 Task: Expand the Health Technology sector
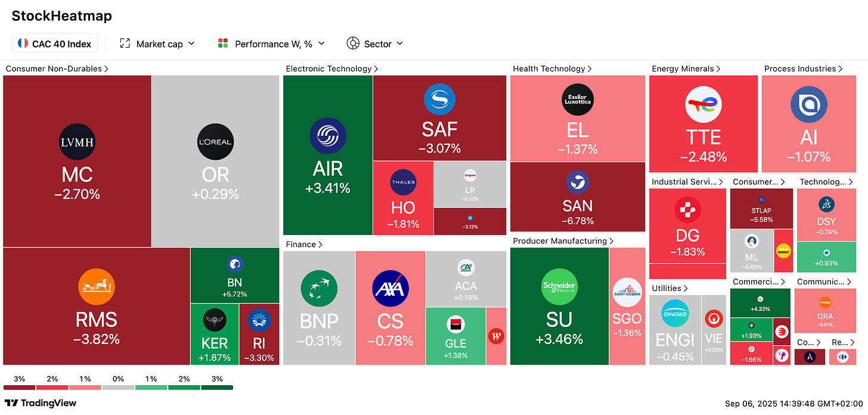coord(552,69)
